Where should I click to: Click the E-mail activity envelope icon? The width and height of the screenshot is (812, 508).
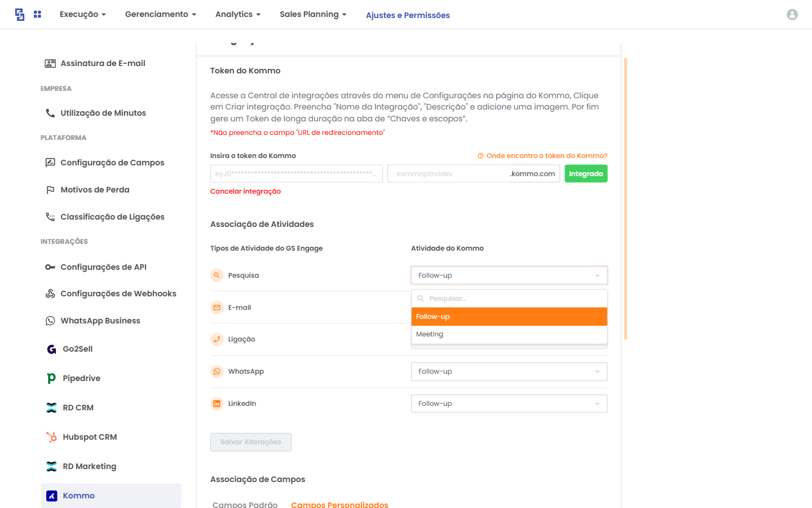[x=217, y=308]
